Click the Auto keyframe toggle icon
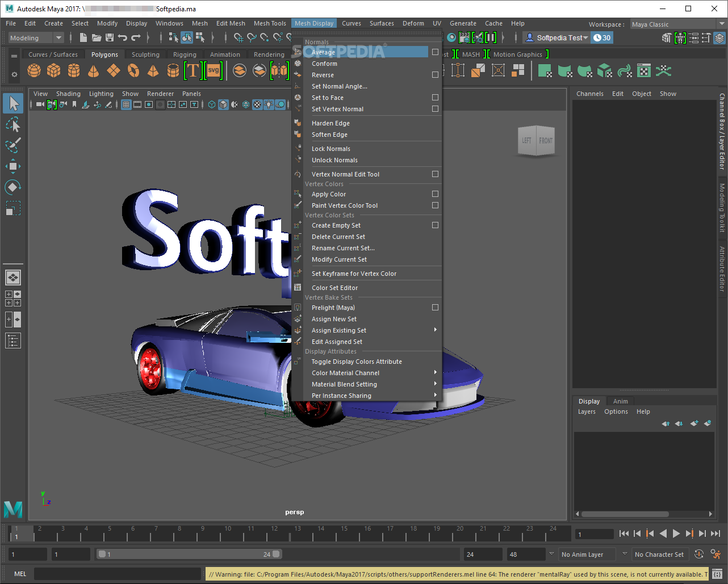 [x=699, y=554]
